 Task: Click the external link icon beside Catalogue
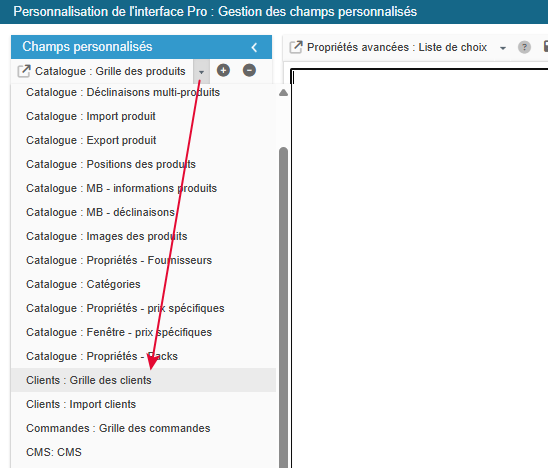click(x=24, y=71)
